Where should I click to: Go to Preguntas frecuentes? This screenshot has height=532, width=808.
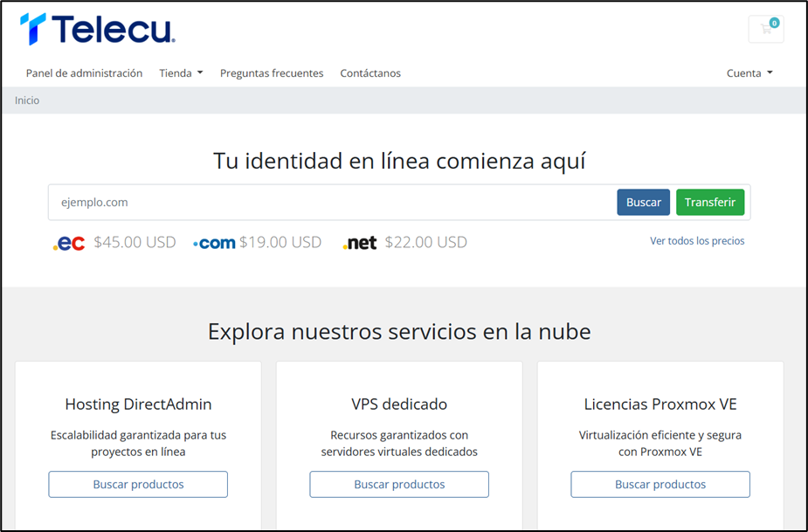coord(272,73)
